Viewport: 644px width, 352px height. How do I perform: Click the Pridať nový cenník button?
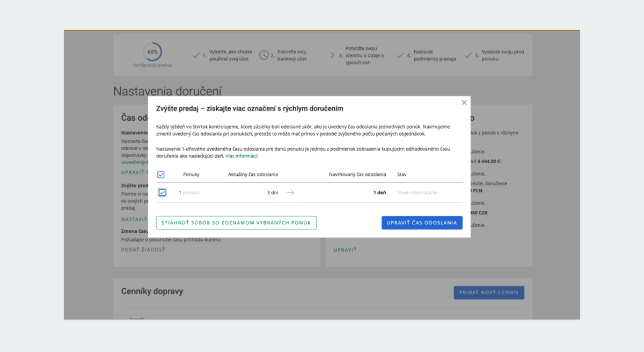tap(489, 292)
